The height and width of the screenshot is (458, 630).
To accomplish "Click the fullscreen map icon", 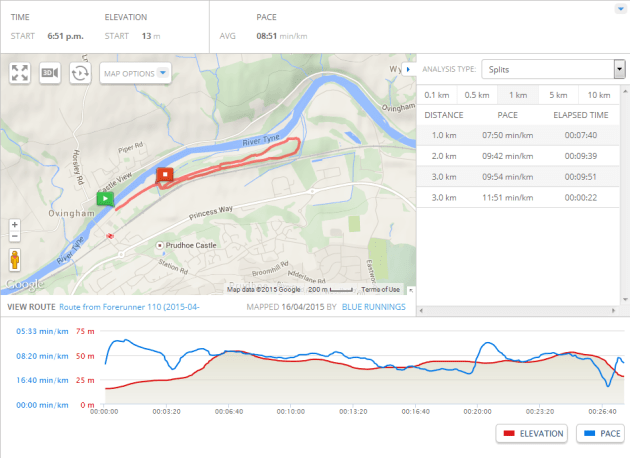I will 20,73.
